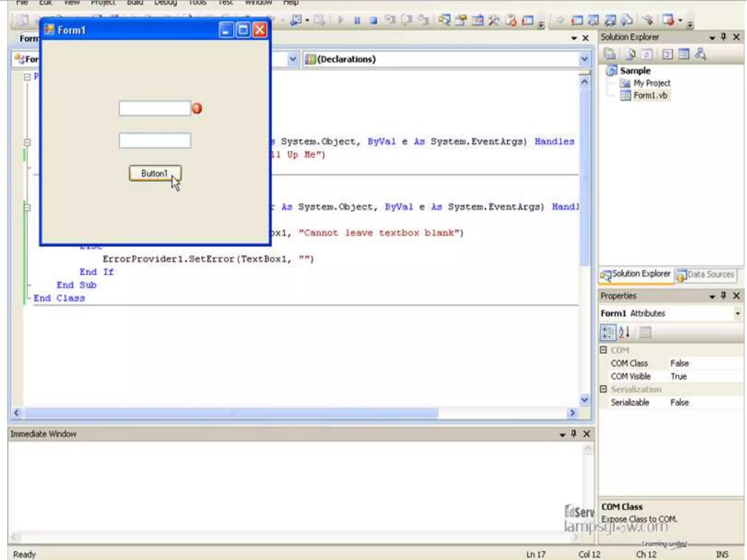Click the Start Debugging play icon
Viewport: 747px width, 560px height.
tap(340, 20)
